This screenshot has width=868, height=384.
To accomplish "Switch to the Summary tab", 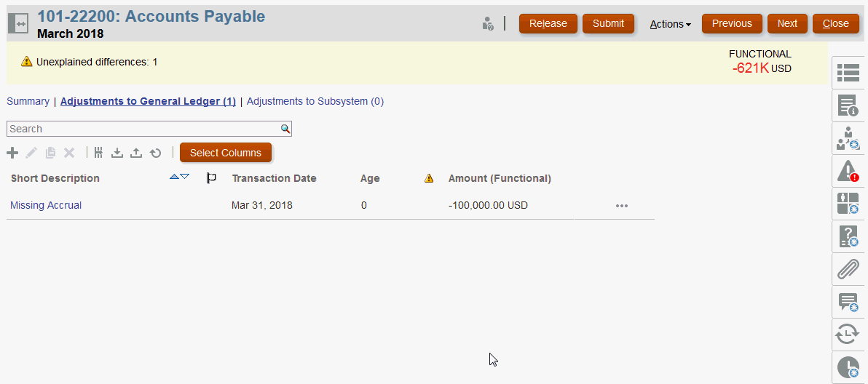I will click(x=28, y=102).
